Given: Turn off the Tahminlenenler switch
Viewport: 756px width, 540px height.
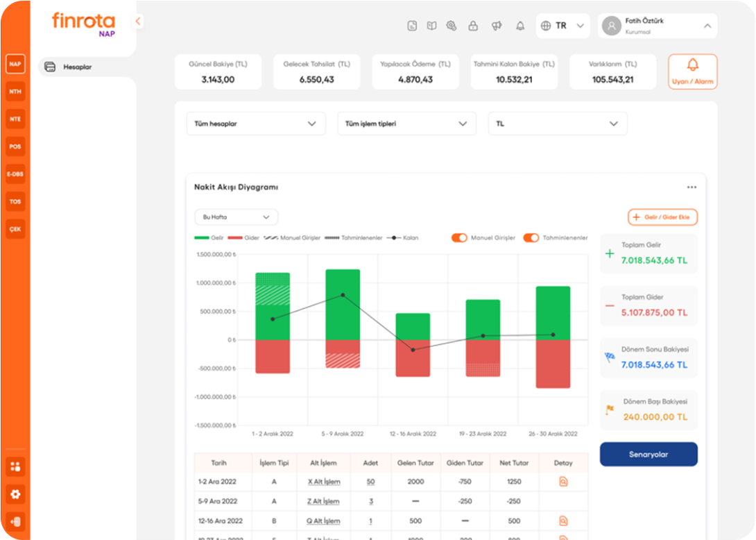Looking at the screenshot, I should (x=532, y=237).
